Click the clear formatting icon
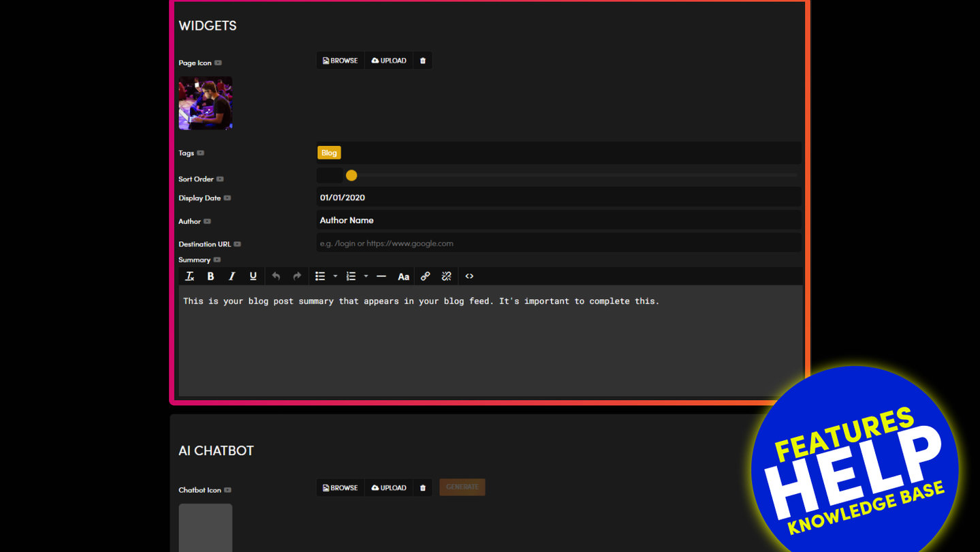The image size is (980, 552). tap(190, 276)
